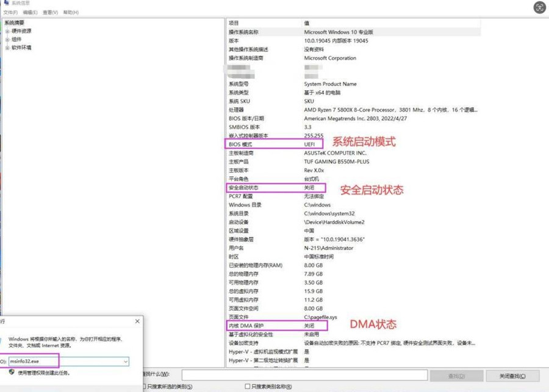
Task: Open the 文件(F) menu
Action: coord(10,12)
